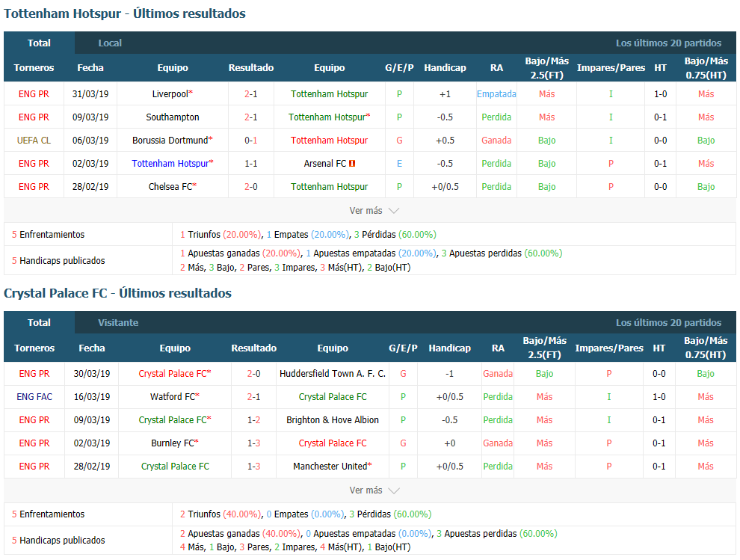Click ENG PR label on Liverpool row
The width and height of the screenshot is (740, 560).
click(x=34, y=94)
